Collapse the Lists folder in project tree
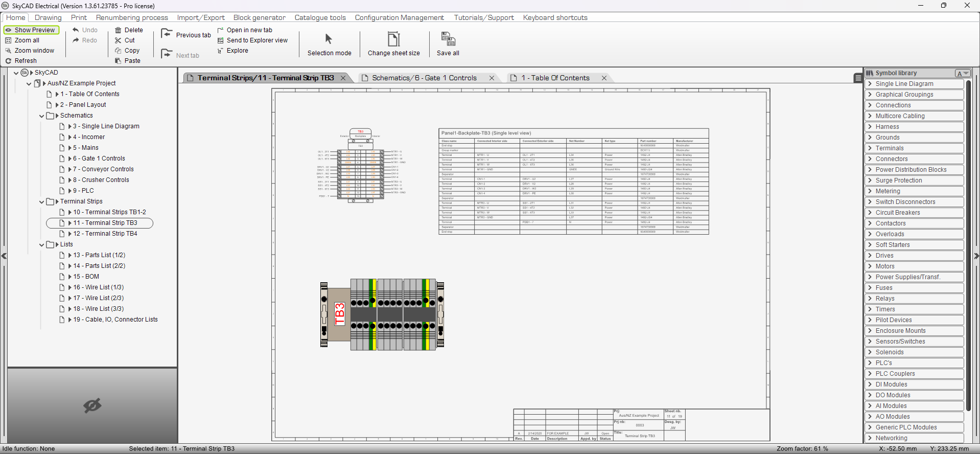The image size is (980, 454). [x=42, y=245]
